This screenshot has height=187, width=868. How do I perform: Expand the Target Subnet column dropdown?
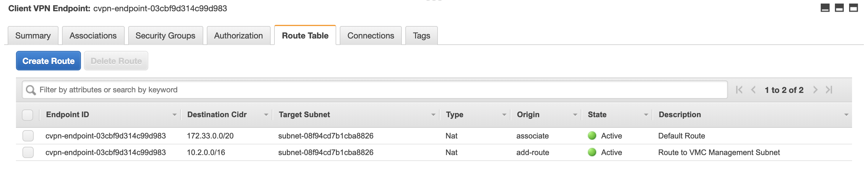tap(433, 115)
